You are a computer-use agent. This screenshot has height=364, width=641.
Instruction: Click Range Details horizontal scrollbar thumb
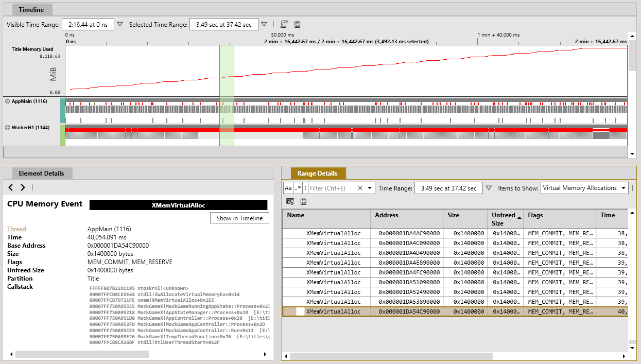(391, 356)
